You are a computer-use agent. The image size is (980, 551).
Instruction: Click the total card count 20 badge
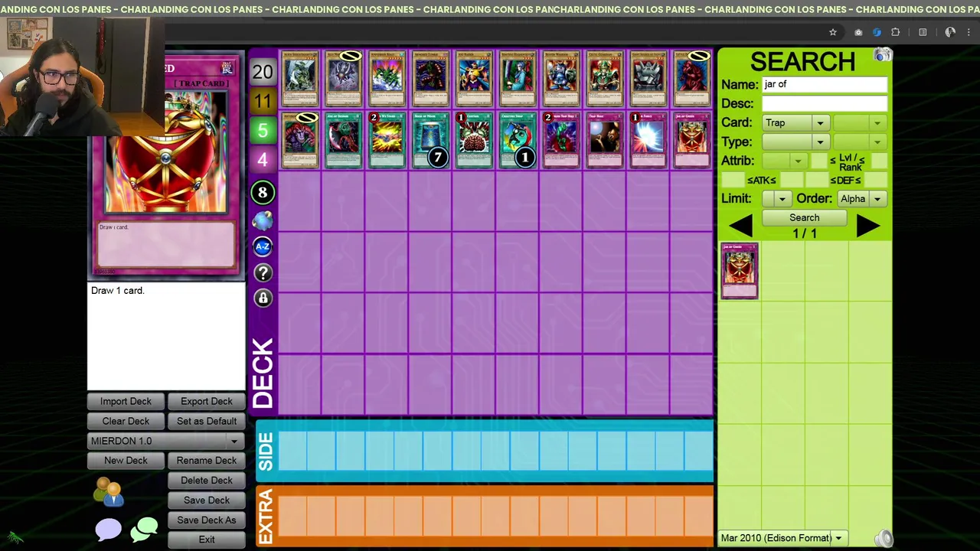263,72
